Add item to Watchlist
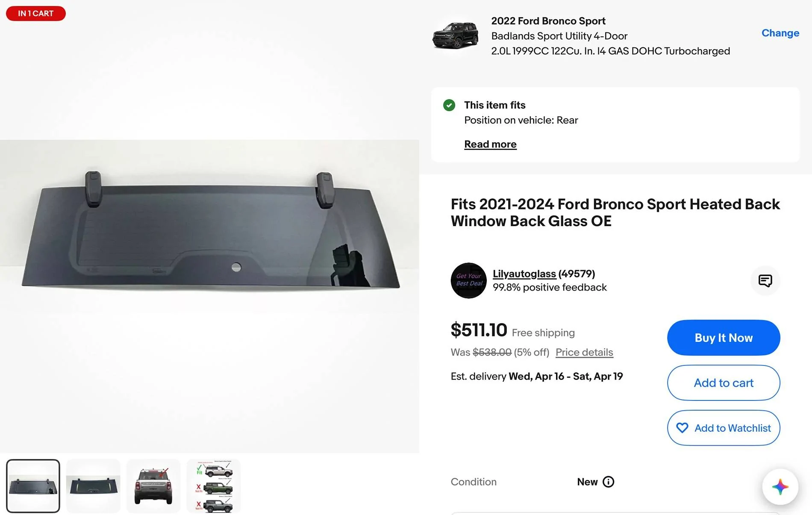 [x=732, y=428]
